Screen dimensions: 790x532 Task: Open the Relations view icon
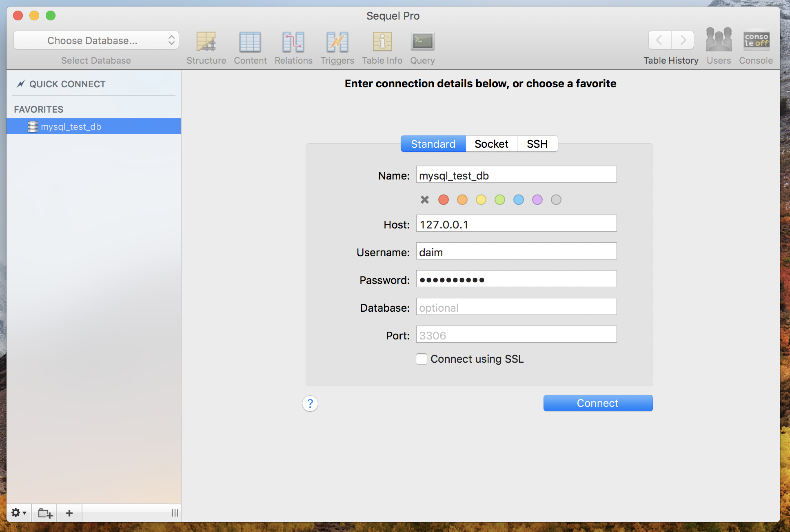(293, 42)
